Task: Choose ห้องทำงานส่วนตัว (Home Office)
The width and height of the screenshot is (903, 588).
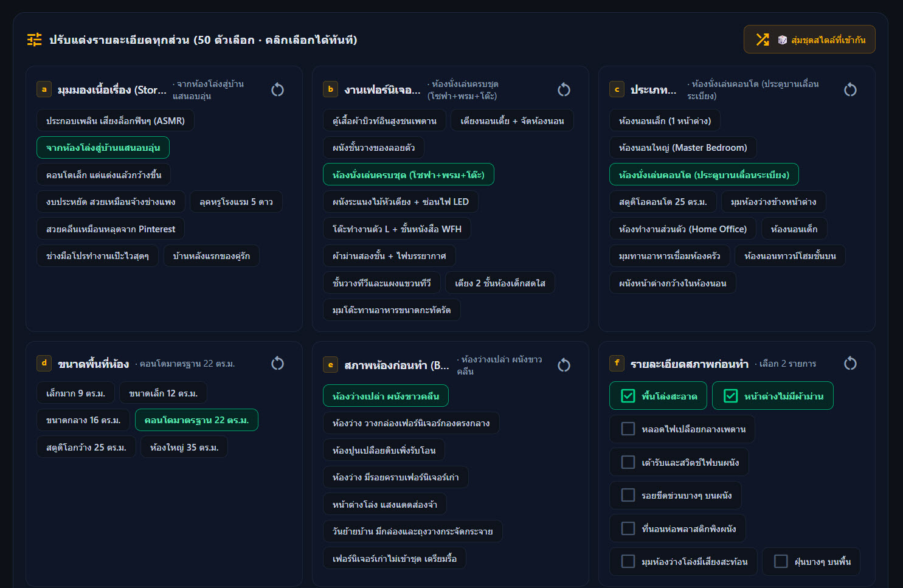Action: coord(683,229)
